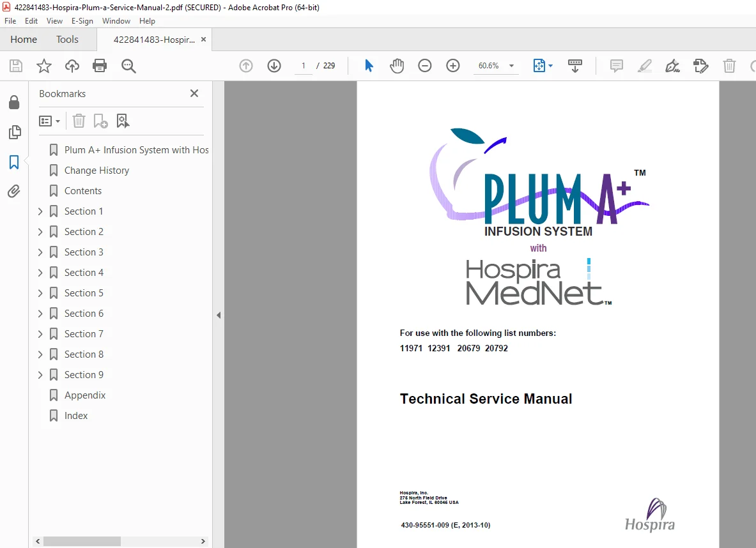The width and height of the screenshot is (756, 548).
Task: Open the Sign document pen tool
Action: 672,66
